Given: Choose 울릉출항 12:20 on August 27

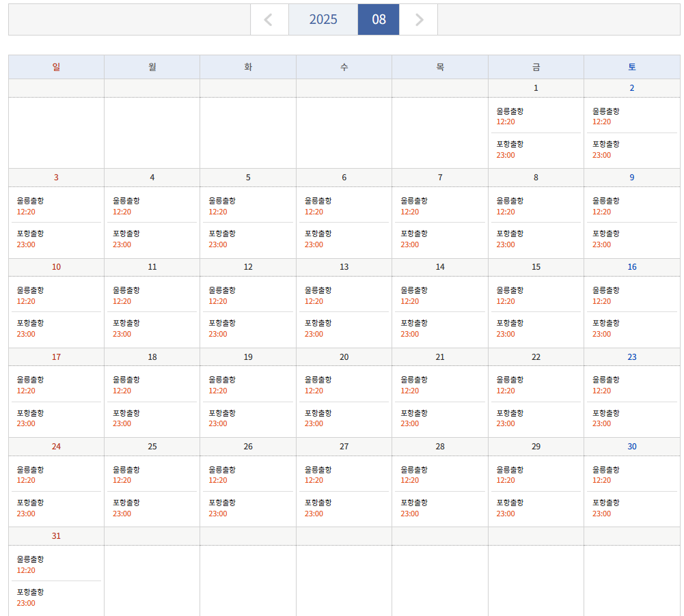Looking at the screenshot, I should pyautogui.click(x=318, y=475).
